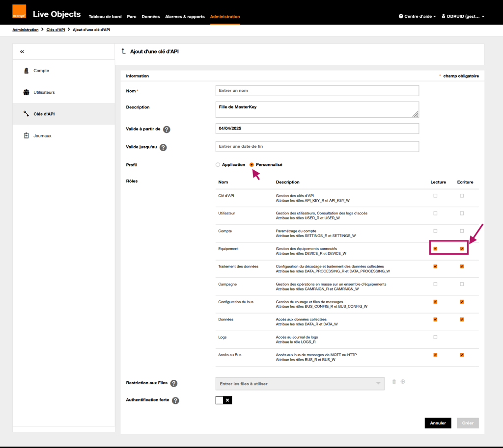503x448 pixels.
Task: Open the Administration menu
Action: (225, 17)
